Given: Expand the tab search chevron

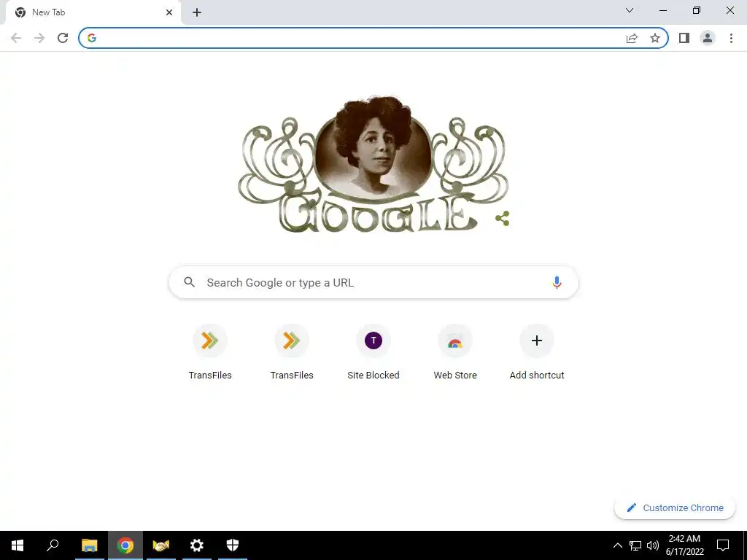Looking at the screenshot, I should click(x=630, y=10).
